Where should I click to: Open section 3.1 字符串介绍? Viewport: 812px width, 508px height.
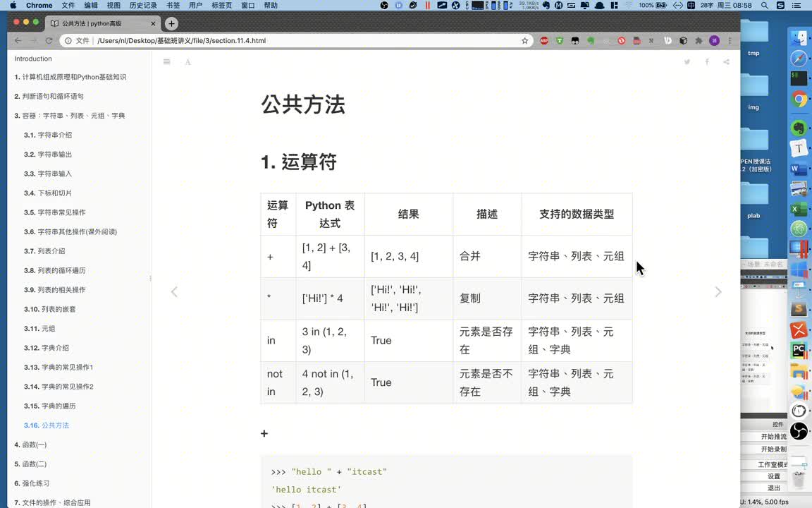(x=48, y=135)
